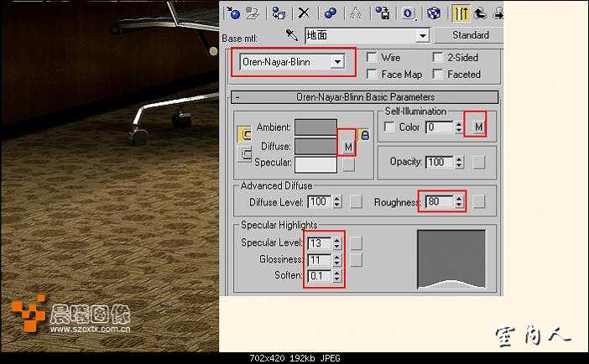This screenshot has height=364, width=589.
Task: Pick material with the eyedropper icon
Action: (291, 35)
